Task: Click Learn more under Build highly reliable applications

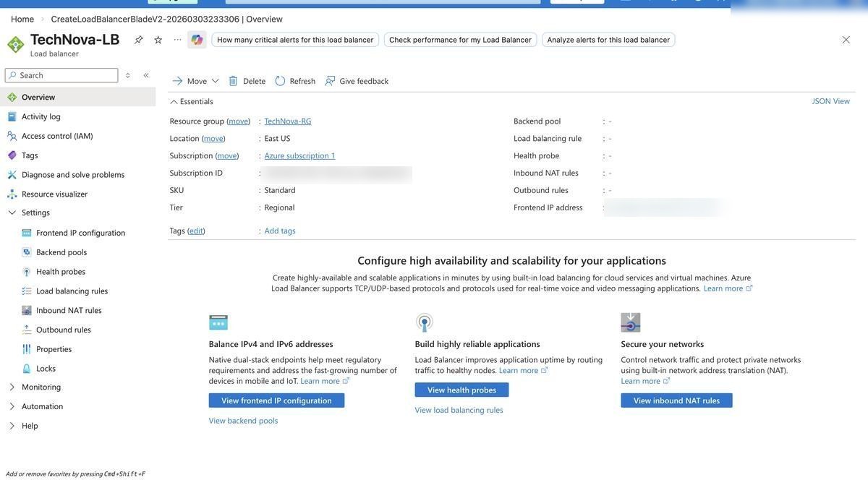Action: pyautogui.click(x=523, y=370)
